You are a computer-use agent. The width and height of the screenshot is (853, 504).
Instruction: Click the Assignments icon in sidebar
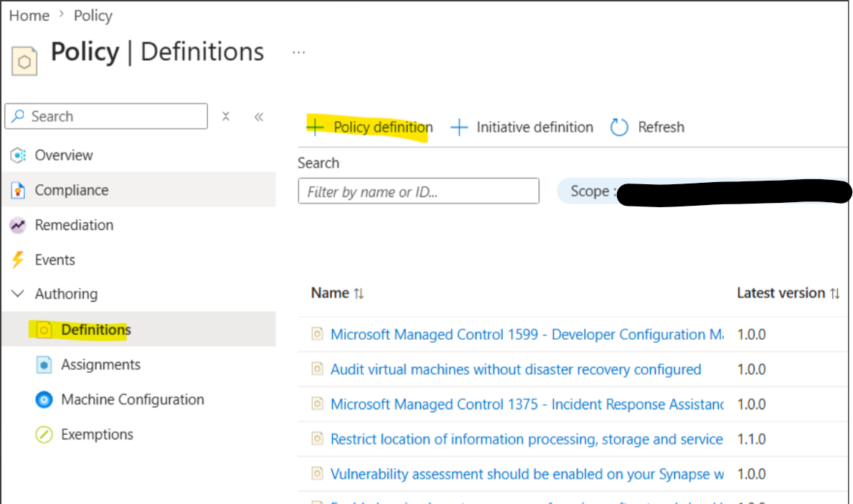[x=44, y=365]
